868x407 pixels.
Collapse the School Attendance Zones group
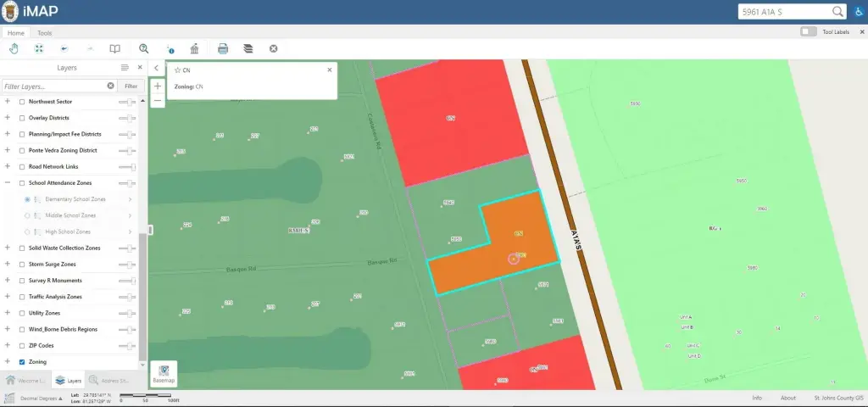coord(8,183)
